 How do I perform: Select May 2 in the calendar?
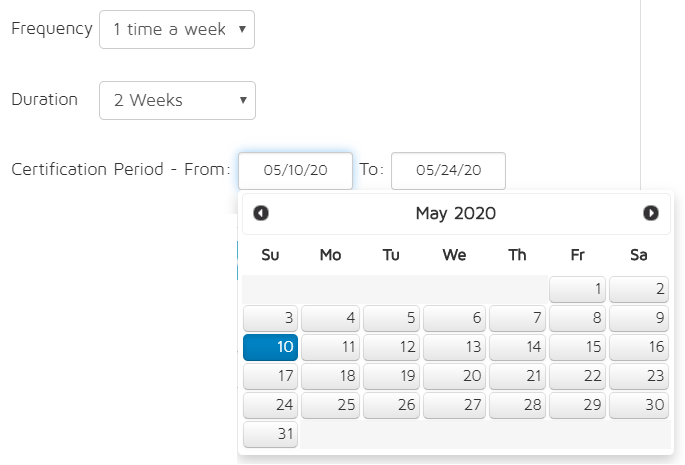[639, 290]
